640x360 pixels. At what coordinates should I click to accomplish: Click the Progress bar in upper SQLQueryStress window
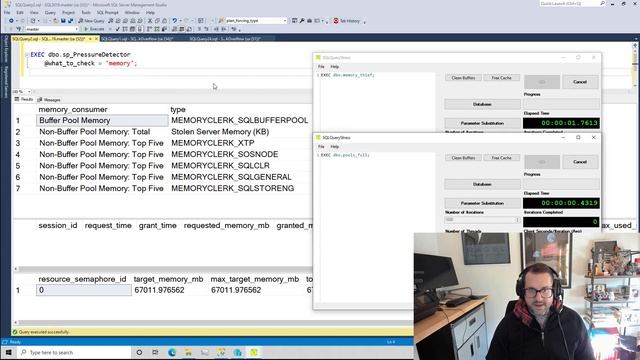(561, 104)
